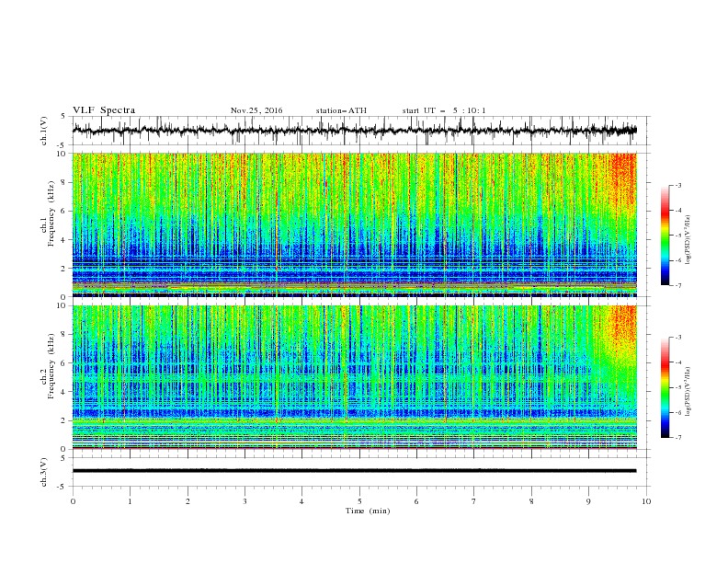Click the ch.1 color bar "log(PSD)(V²/Hz)" label
The width and height of the screenshot is (728, 563).
(x=688, y=240)
